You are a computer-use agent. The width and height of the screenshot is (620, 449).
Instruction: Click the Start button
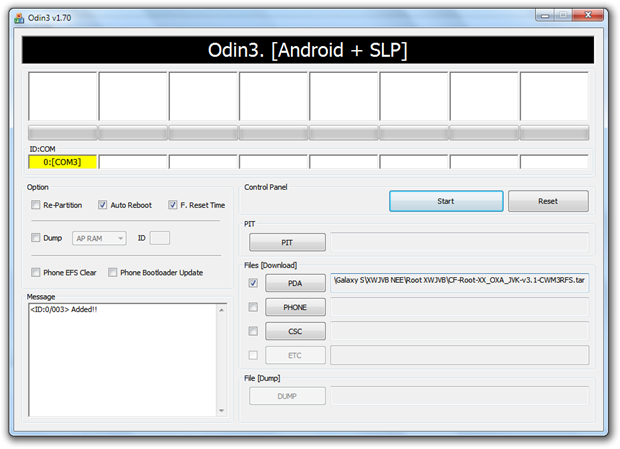446,201
